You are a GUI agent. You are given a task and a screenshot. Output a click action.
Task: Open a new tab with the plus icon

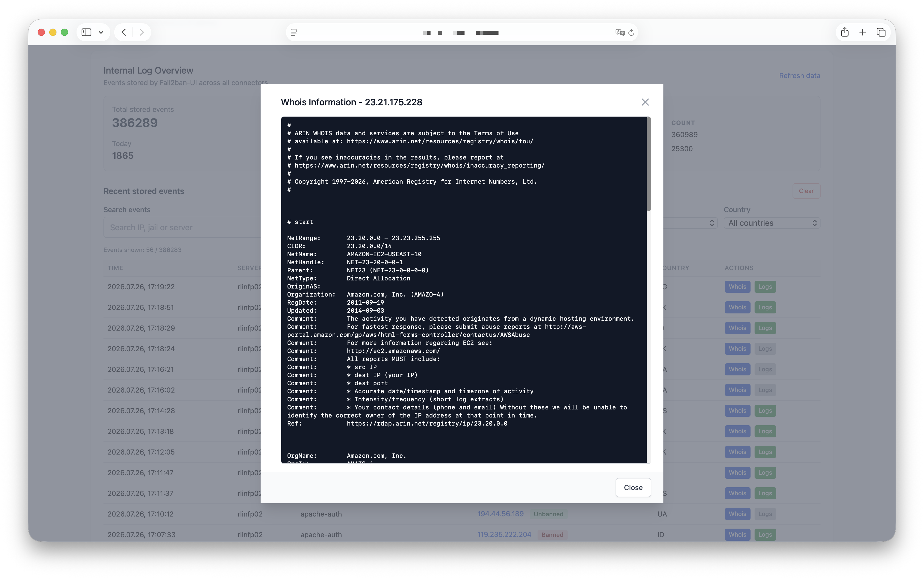[862, 32]
